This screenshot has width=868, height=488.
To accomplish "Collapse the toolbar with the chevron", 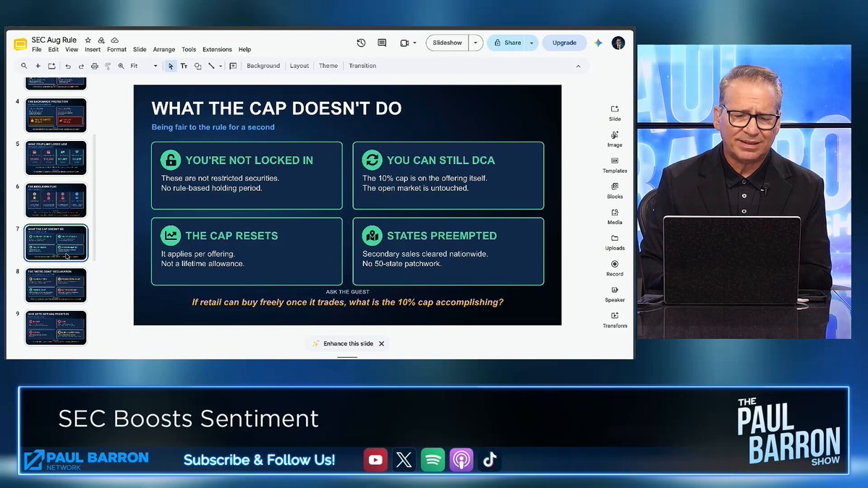I will click(x=578, y=66).
